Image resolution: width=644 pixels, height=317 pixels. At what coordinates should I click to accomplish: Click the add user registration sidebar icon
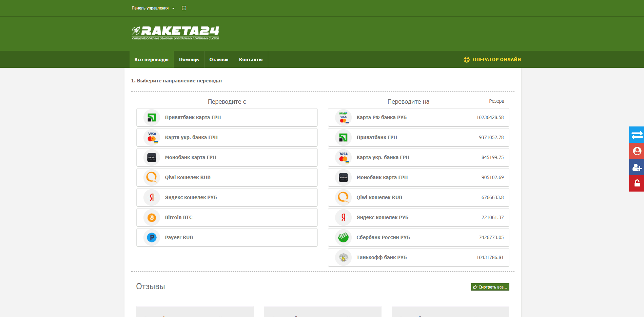point(637,167)
